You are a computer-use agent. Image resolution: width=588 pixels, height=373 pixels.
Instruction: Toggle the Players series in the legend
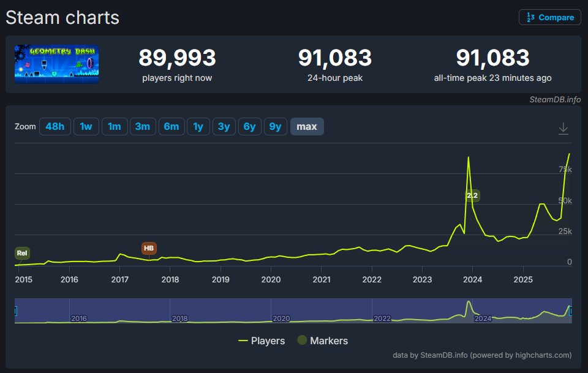point(263,341)
